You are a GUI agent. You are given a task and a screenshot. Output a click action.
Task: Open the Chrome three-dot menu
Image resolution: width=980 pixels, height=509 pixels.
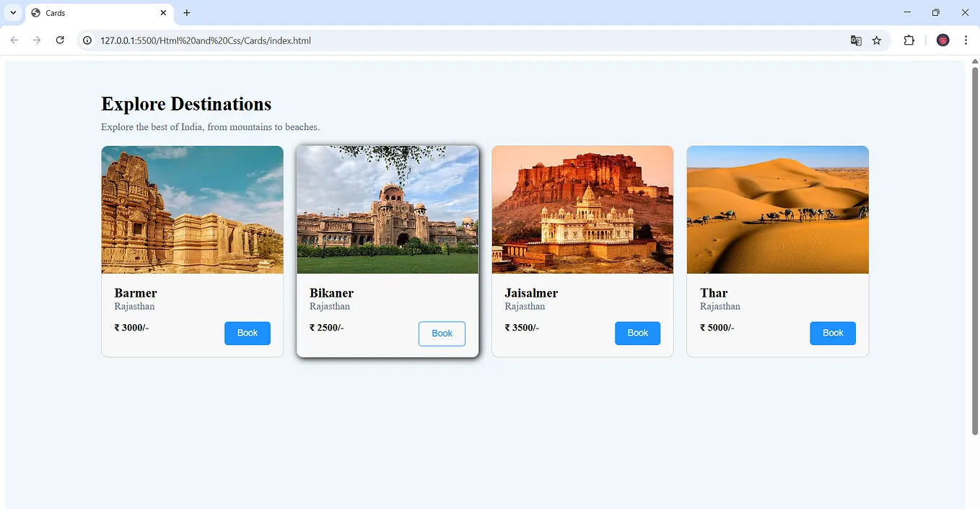(966, 40)
